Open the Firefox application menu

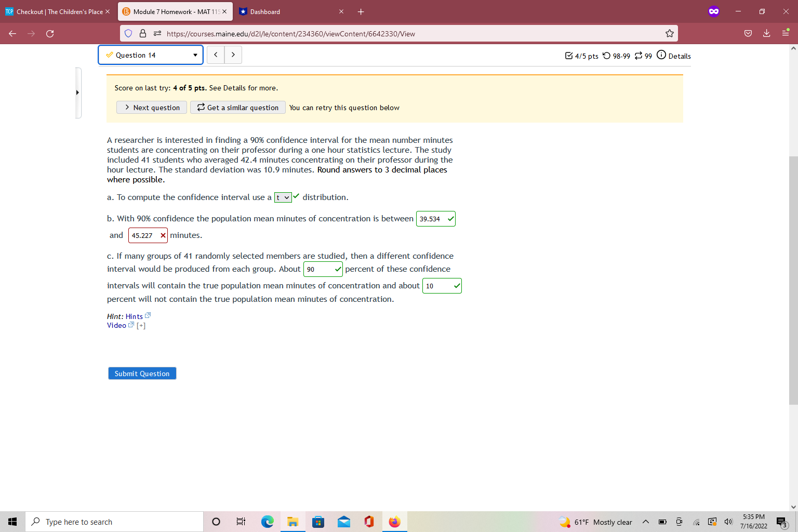click(786, 33)
